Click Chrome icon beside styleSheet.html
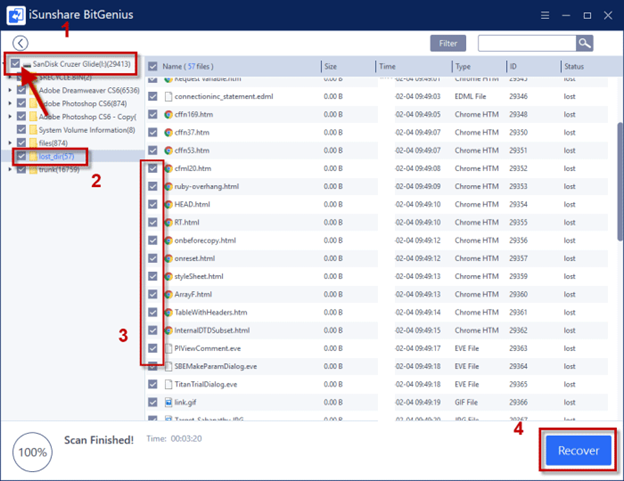The width and height of the screenshot is (624, 481). pos(167,276)
